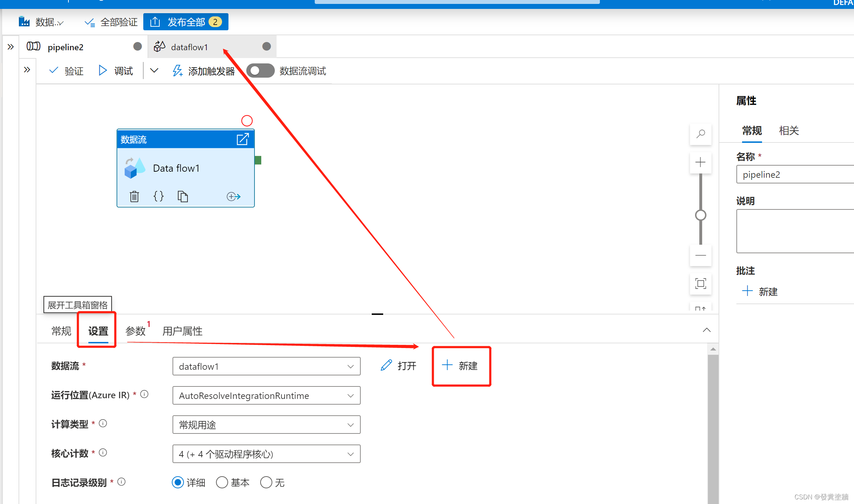Toggle the 数据流调试 debug switch

pyautogui.click(x=260, y=71)
